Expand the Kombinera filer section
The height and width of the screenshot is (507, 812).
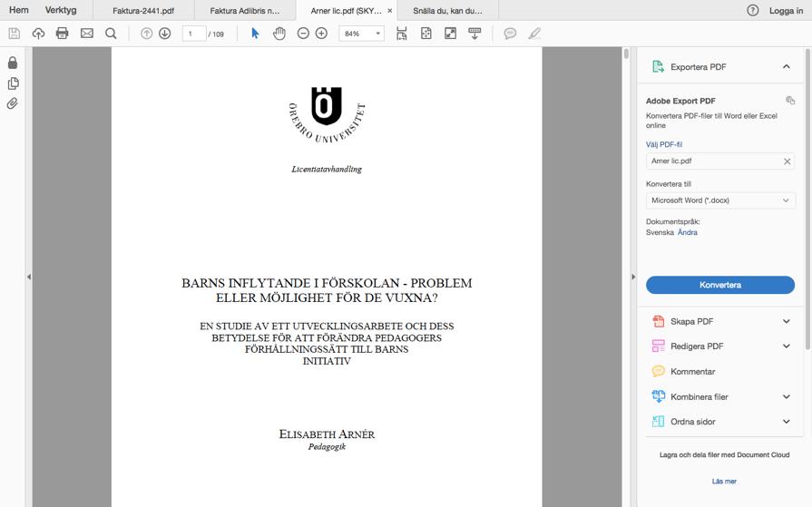click(786, 396)
